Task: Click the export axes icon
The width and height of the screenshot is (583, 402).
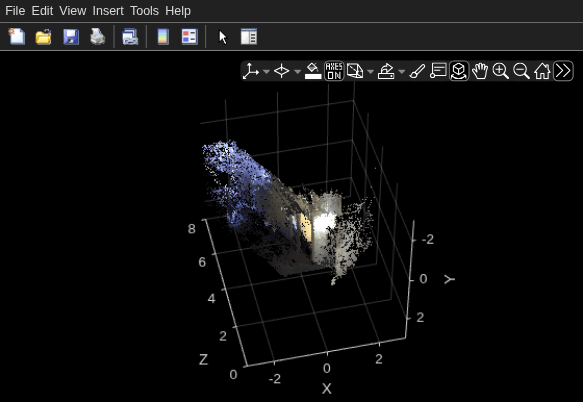Action: point(386,71)
